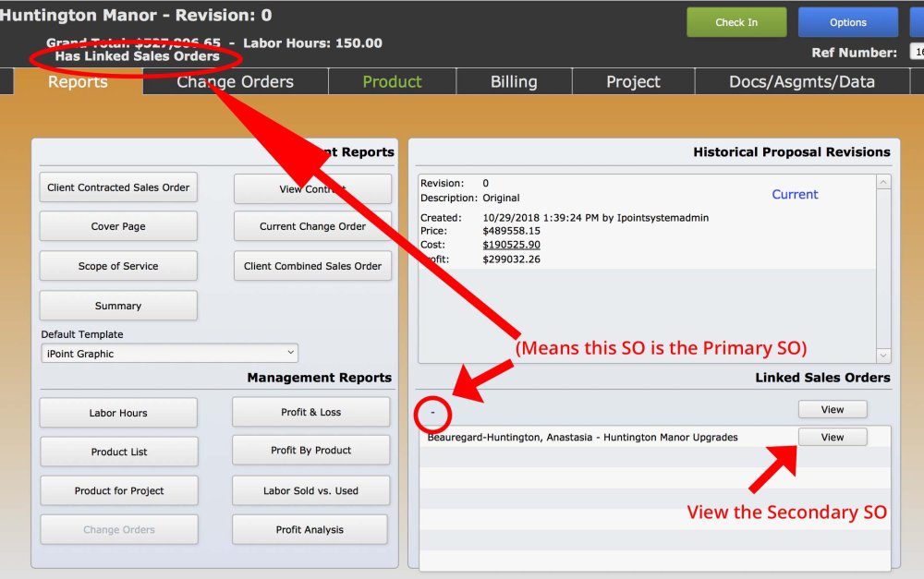Click the Description: Original text
924x579 pixels.
pyautogui.click(x=469, y=198)
